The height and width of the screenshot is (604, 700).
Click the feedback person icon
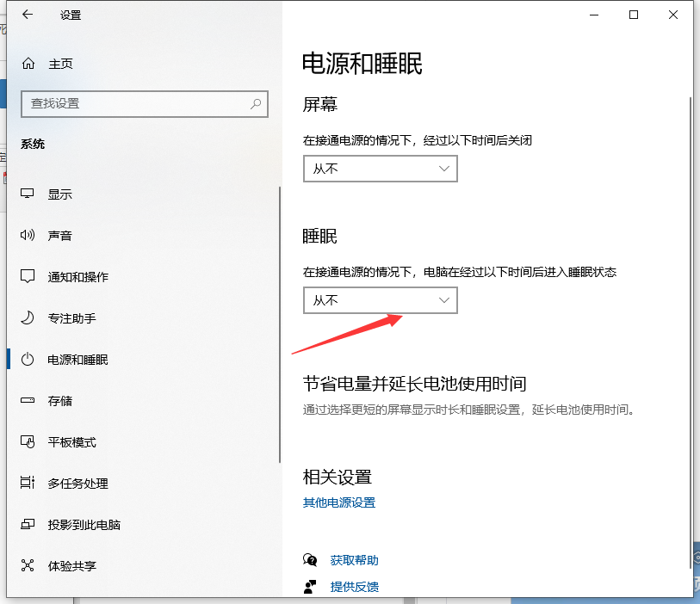[310, 587]
